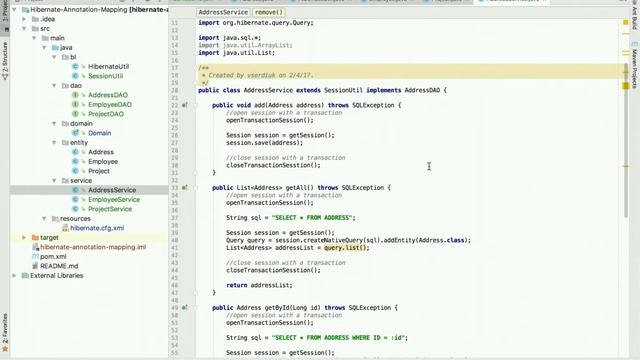Click the AddressService breadcrumb
The width and height of the screenshot is (640, 360).
tap(223, 12)
